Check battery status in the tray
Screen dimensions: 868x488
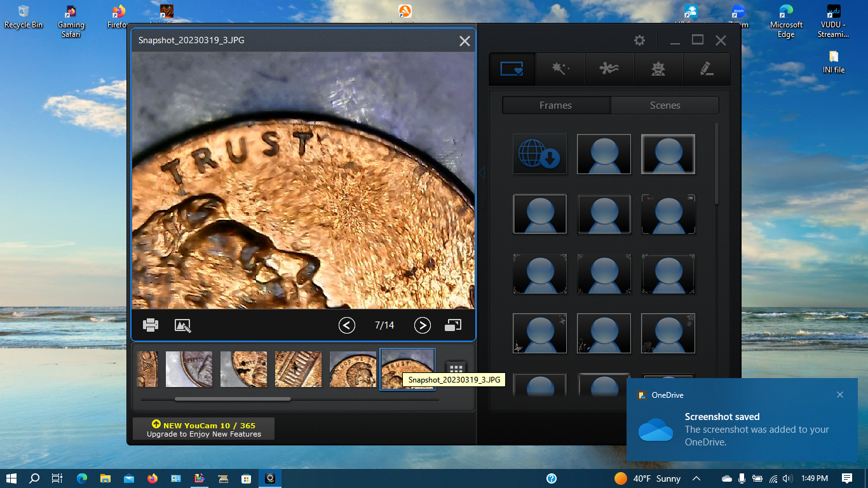point(757,478)
